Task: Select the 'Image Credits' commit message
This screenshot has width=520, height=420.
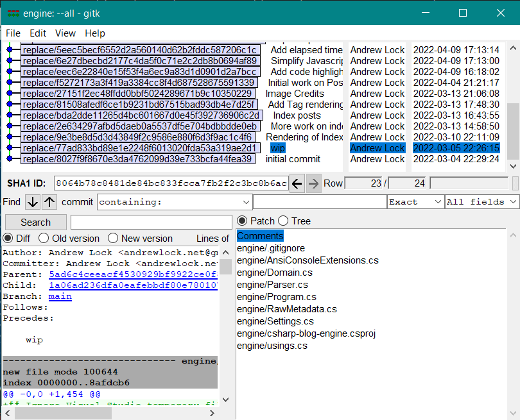Action: pos(295,94)
